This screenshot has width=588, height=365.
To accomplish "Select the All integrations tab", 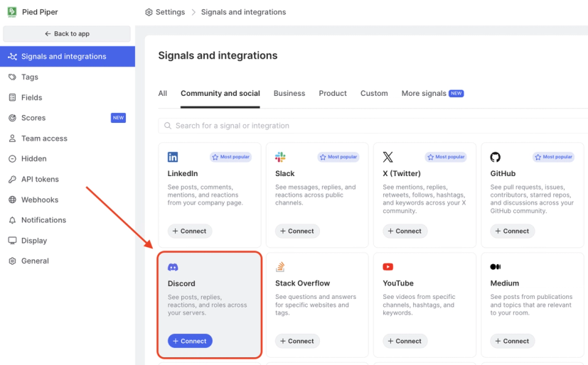I will [x=162, y=93].
